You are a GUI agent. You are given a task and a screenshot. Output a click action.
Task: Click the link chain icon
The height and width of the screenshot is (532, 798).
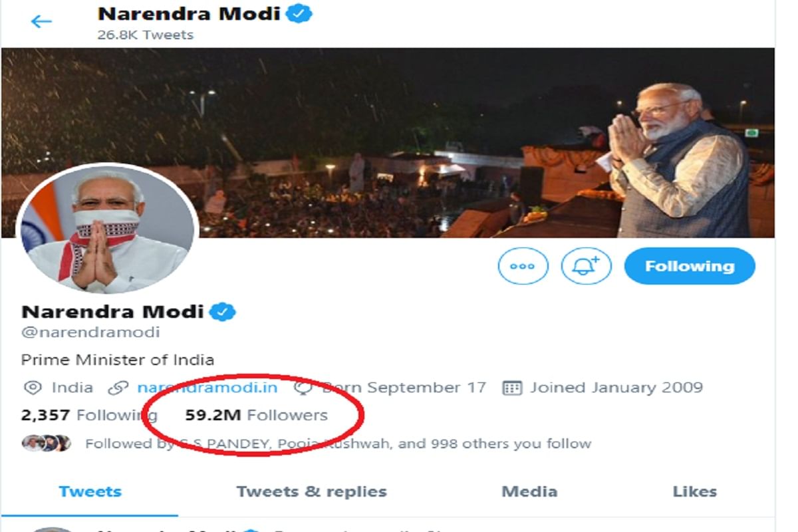[118, 388]
